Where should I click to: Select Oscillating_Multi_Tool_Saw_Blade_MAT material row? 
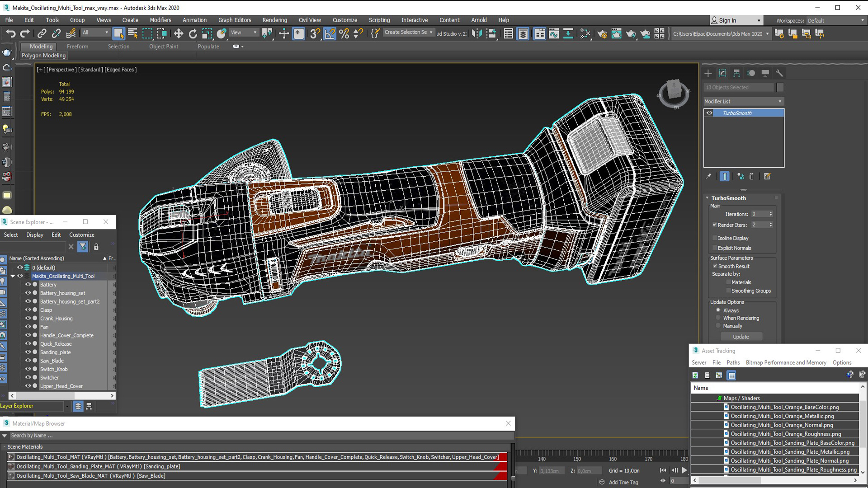pos(257,476)
